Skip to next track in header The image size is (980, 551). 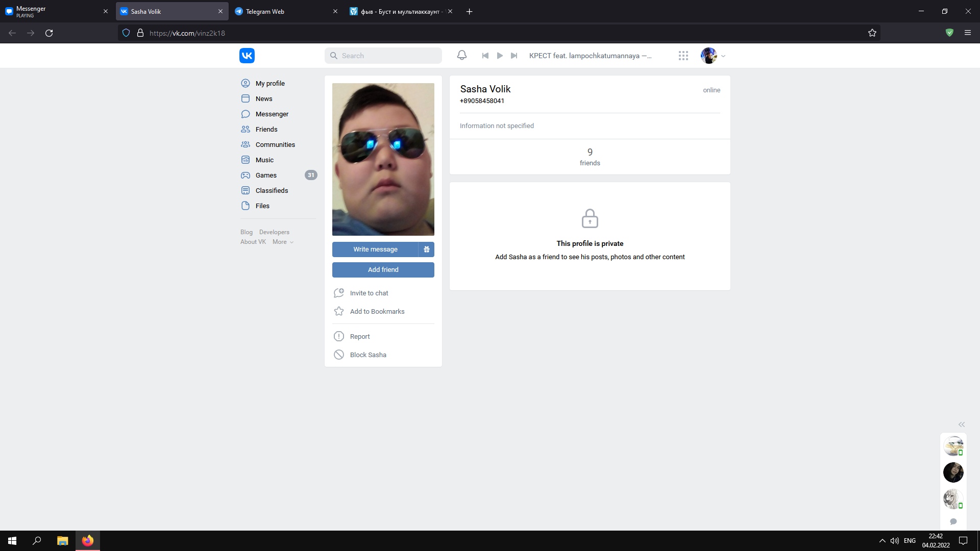514,56
